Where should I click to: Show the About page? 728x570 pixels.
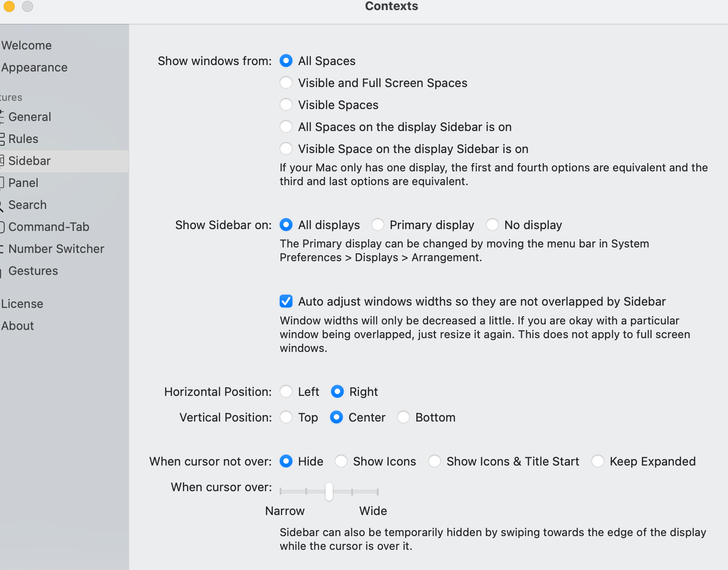(17, 326)
